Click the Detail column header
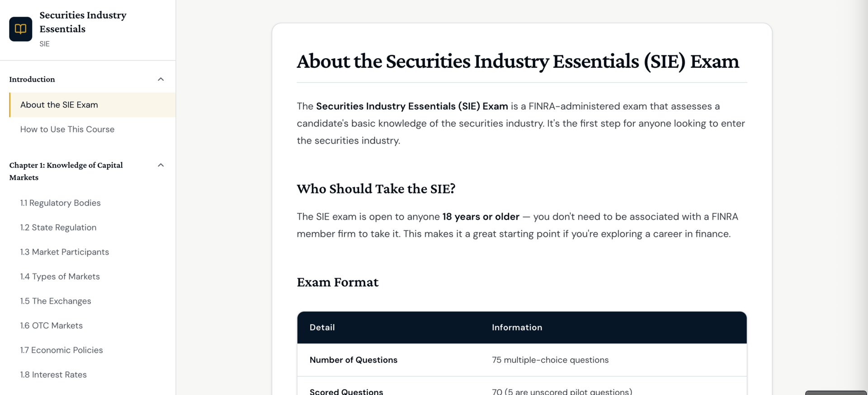This screenshot has width=868, height=395. click(x=322, y=327)
